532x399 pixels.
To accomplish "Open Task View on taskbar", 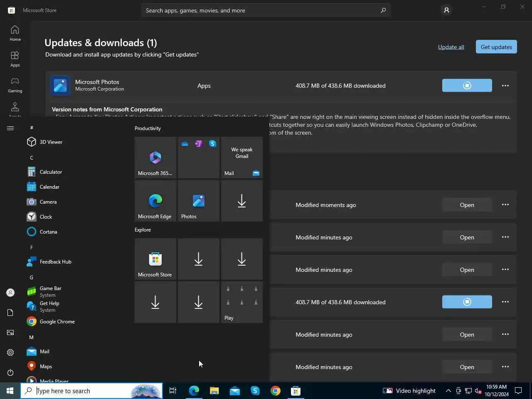I will coord(173,391).
